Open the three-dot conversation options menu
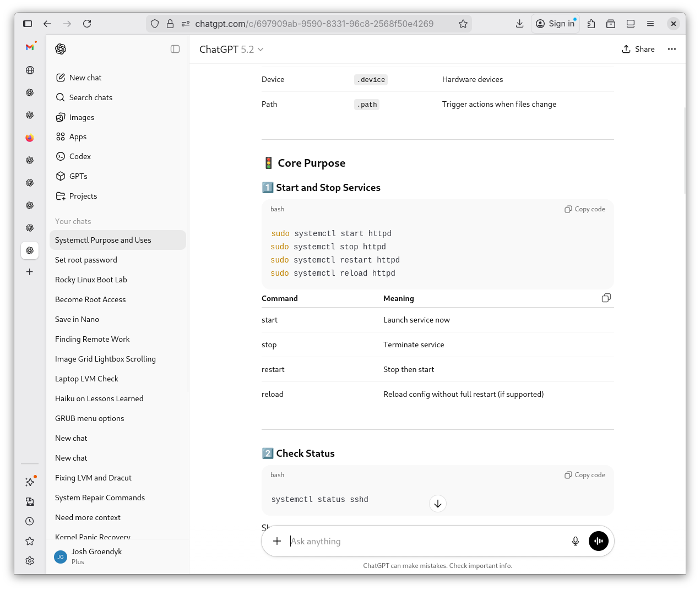Viewport: 700px width, 590px height. pyautogui.click(x=671, y=49)
